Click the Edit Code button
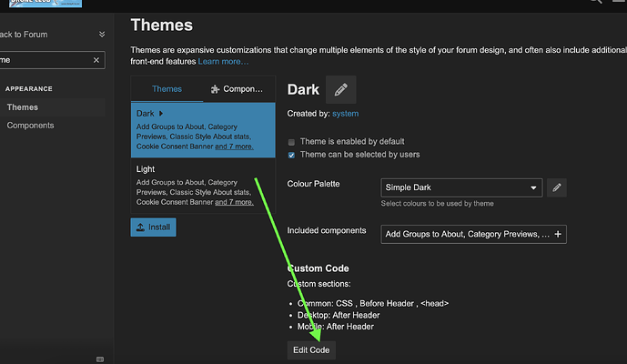627x364 pixels. pyautogui.click(x=311, y=350)
